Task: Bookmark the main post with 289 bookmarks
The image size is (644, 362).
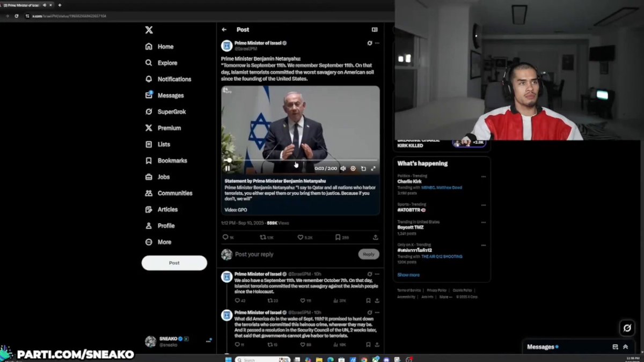Action: point(342,237)
